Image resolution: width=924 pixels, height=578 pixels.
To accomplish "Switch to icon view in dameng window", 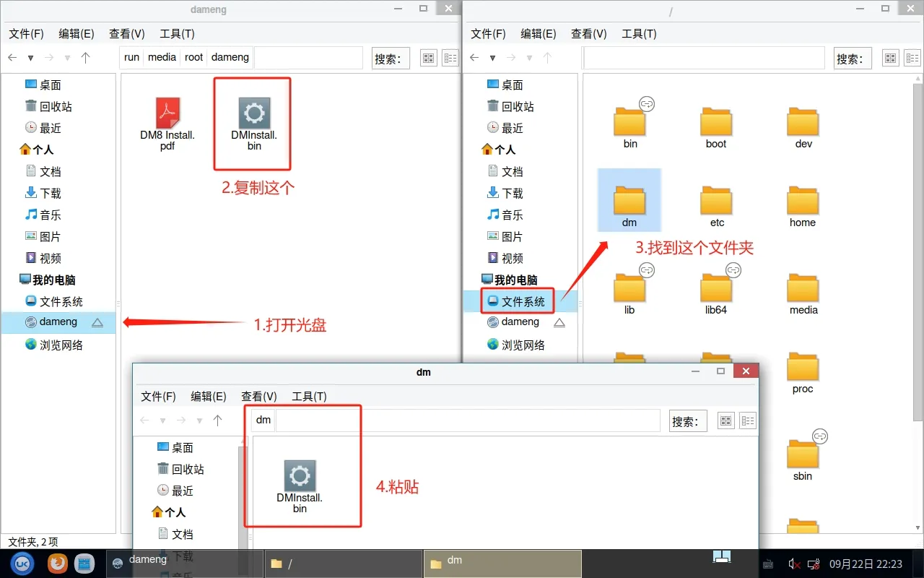I will click(x=429, y=59).
